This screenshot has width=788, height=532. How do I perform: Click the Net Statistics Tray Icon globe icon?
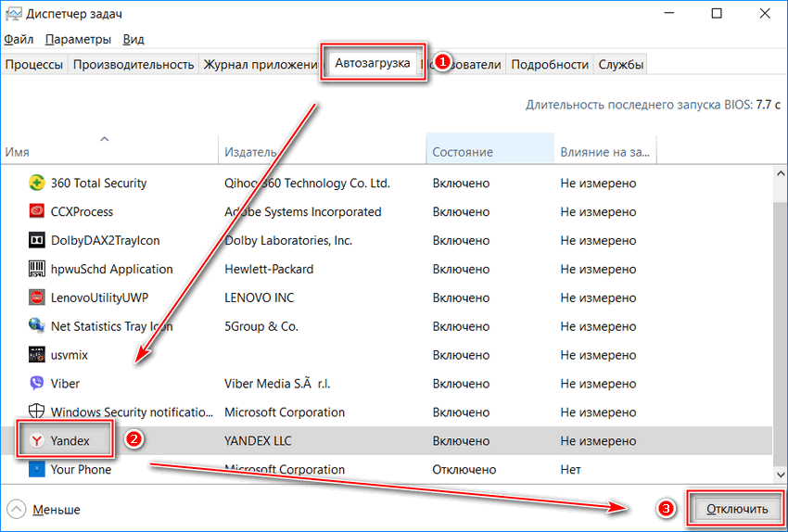click(37, 325)
